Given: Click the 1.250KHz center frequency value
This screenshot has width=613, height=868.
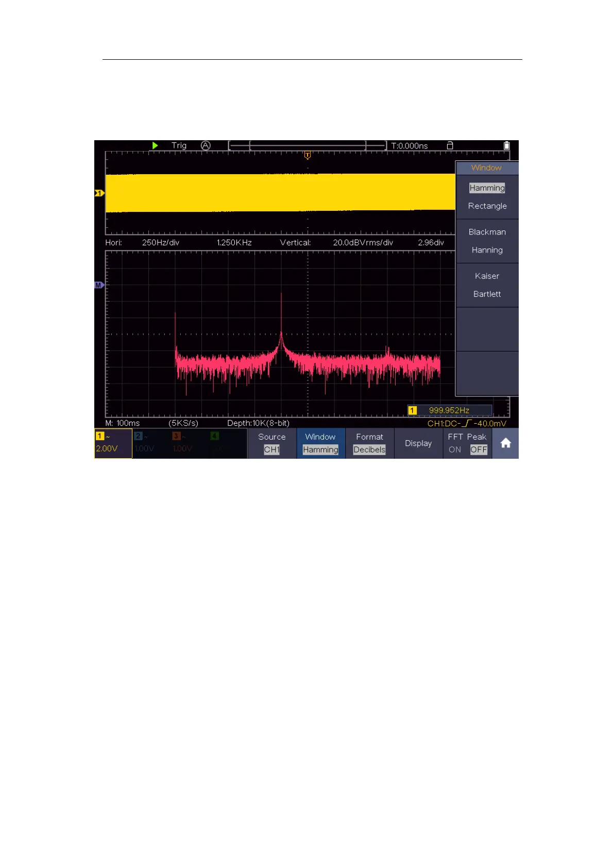Looking at the screenshot, I should click(234, 242).
